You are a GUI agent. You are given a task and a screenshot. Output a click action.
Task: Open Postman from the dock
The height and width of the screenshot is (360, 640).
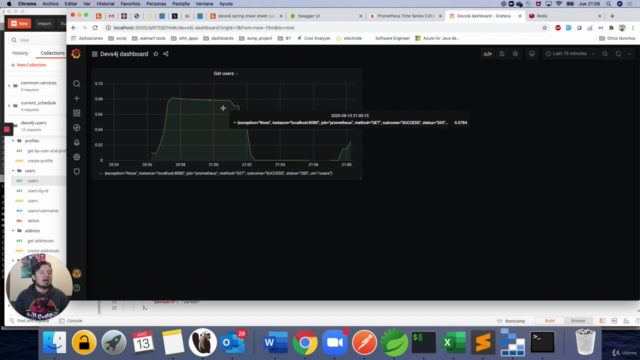pyautogui.click(x=364, y=342)
